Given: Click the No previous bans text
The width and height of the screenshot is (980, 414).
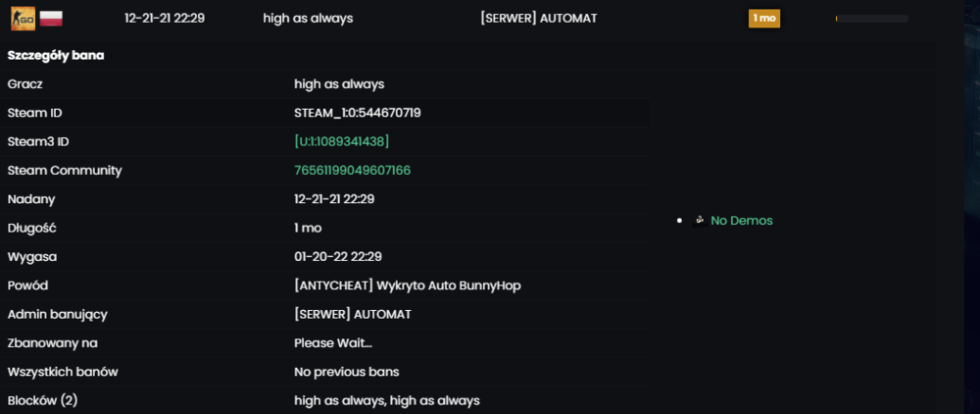Looking at the screenshot, I should (x=346, y=372).
